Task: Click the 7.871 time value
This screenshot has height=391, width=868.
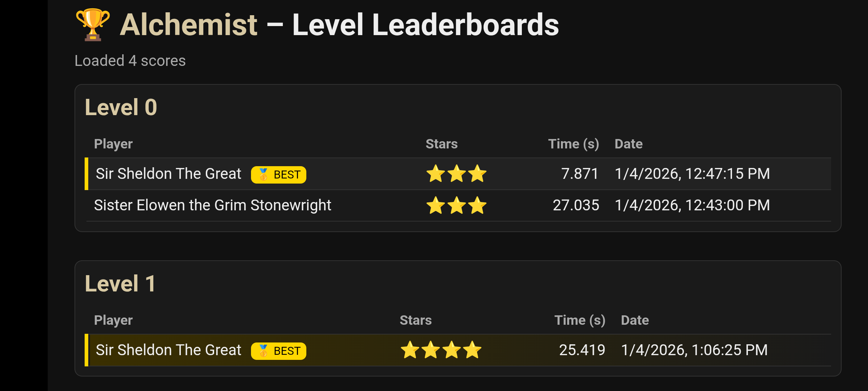Action: point(580,174)
